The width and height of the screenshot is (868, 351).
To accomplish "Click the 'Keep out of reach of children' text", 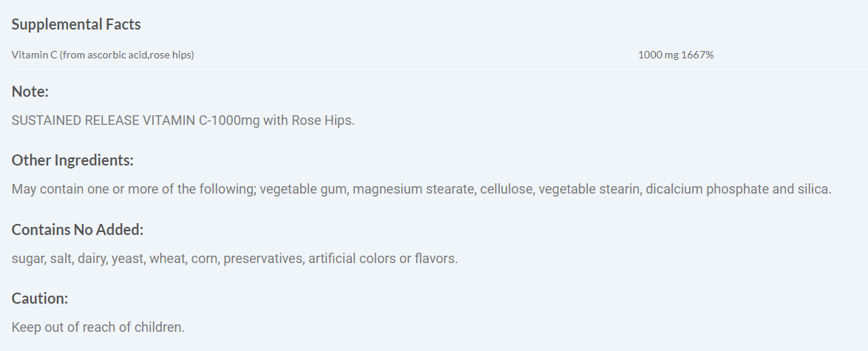I will click(98, 327).
